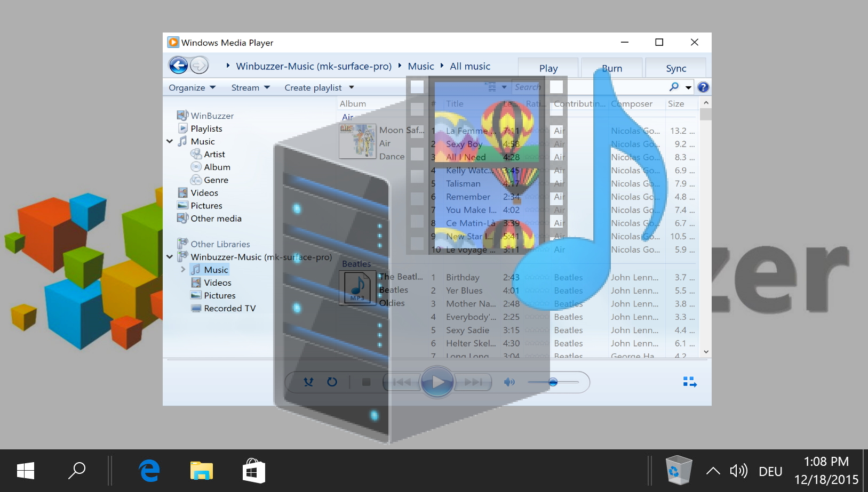The width and height of the screenshot is (868, 492).
Task: Click the Music breadcrumb
Action: click(x=421, y=66)
